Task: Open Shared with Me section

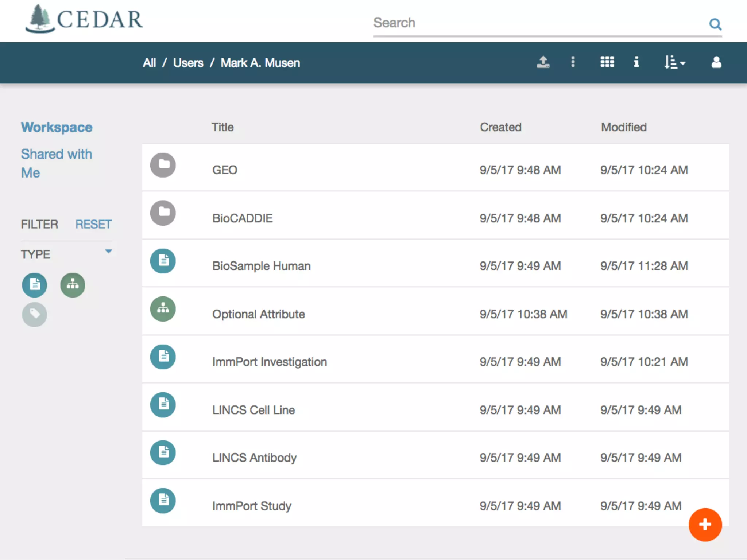Action: tap(56, 163)
